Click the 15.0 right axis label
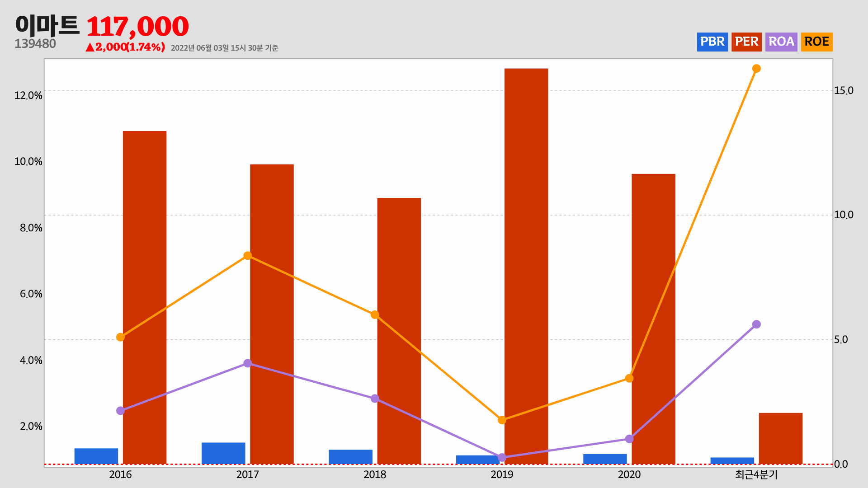The width and height of the screenshot is (868, 488). coord(844,90)
